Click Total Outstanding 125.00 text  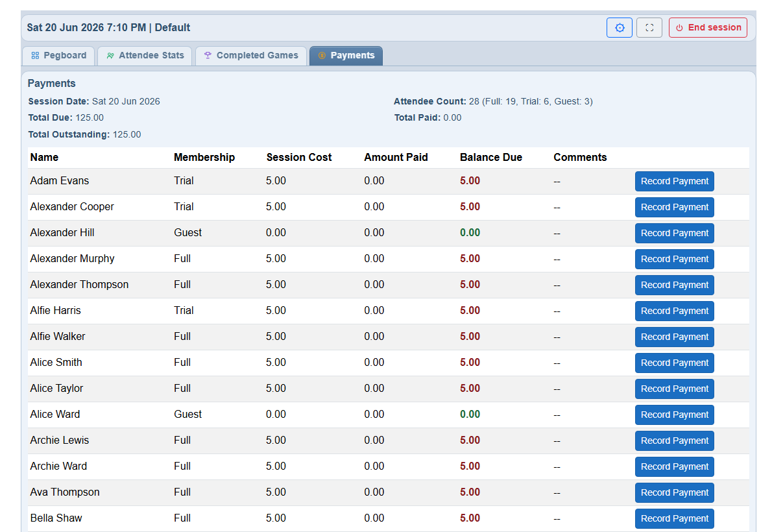[85, 134]
